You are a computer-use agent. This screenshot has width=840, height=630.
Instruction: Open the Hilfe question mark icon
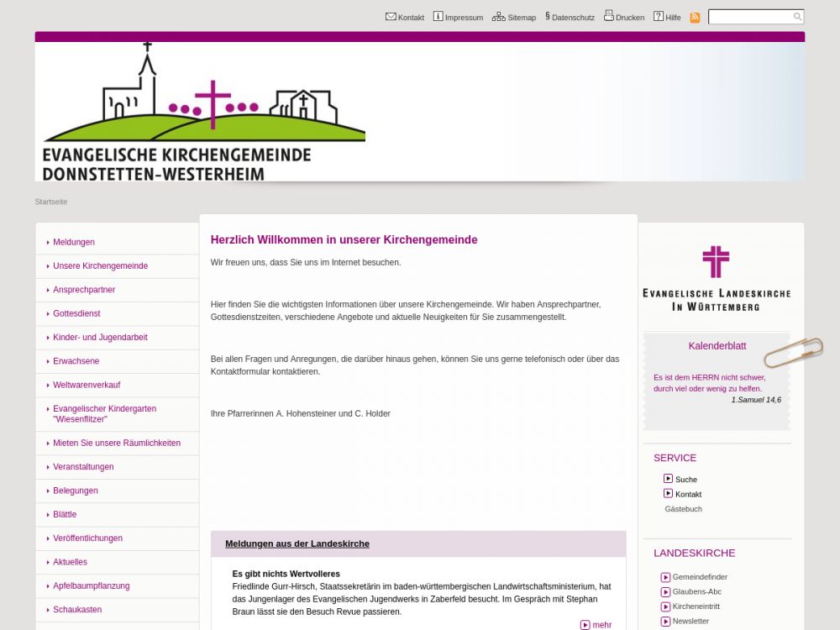(659, 17)
